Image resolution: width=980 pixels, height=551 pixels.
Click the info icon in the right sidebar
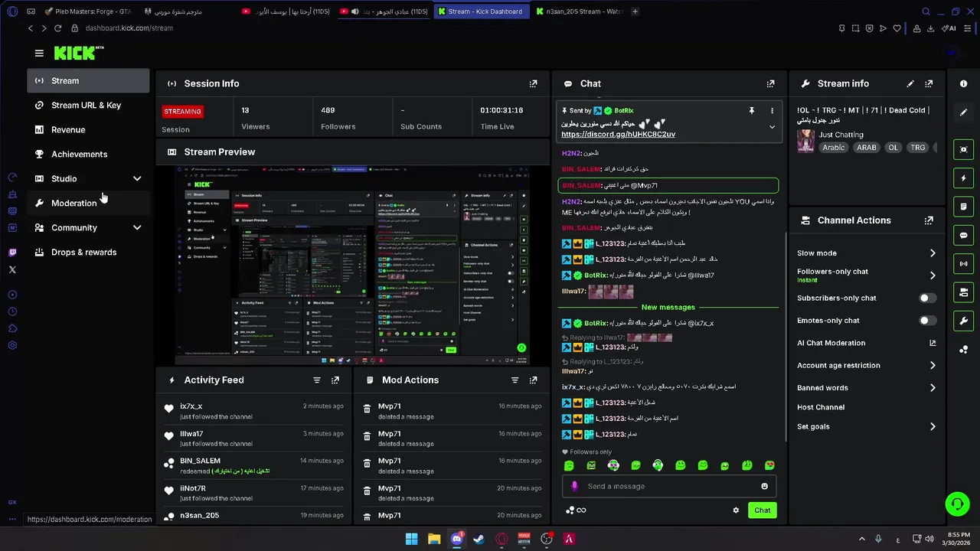[x=964, y=83]
